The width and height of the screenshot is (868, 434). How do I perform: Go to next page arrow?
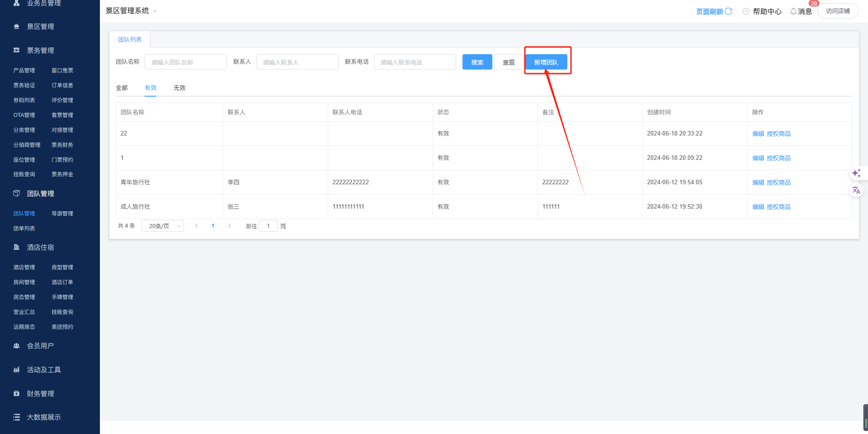coord(230,226)
